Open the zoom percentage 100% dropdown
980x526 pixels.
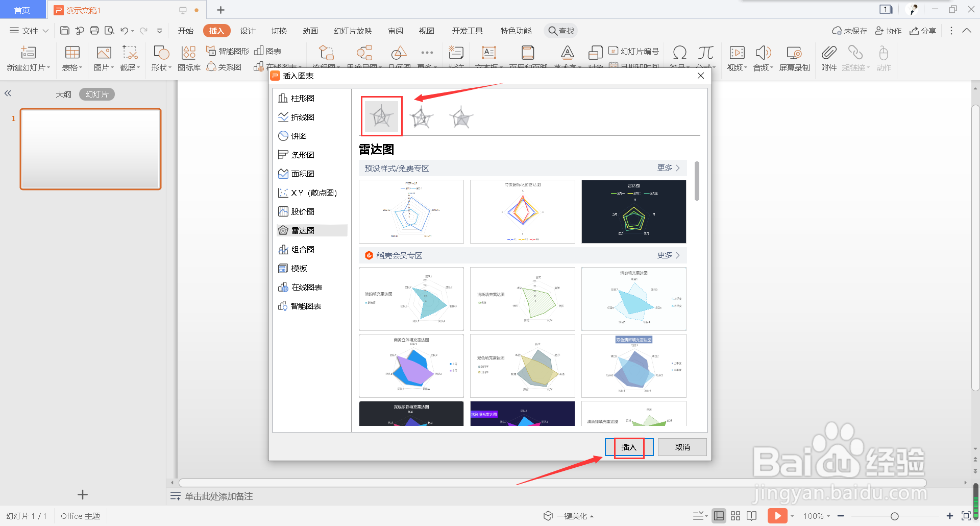coord(817,516)
